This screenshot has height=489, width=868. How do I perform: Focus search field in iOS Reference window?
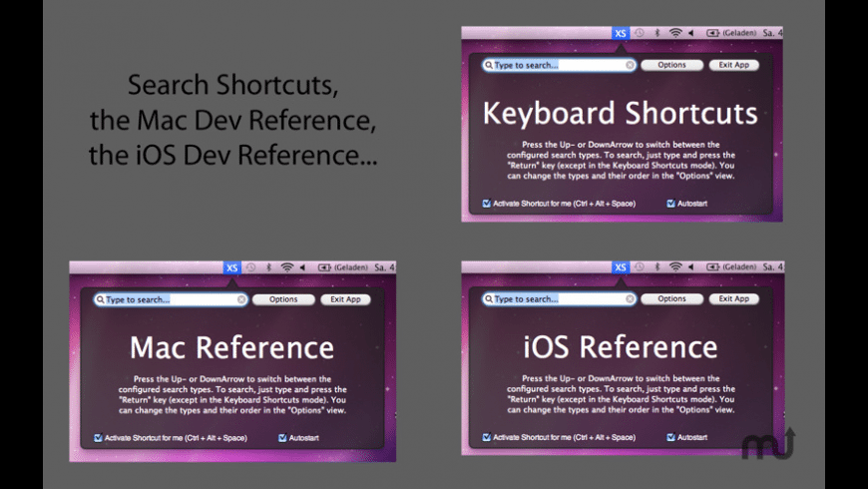click(559, 299)
